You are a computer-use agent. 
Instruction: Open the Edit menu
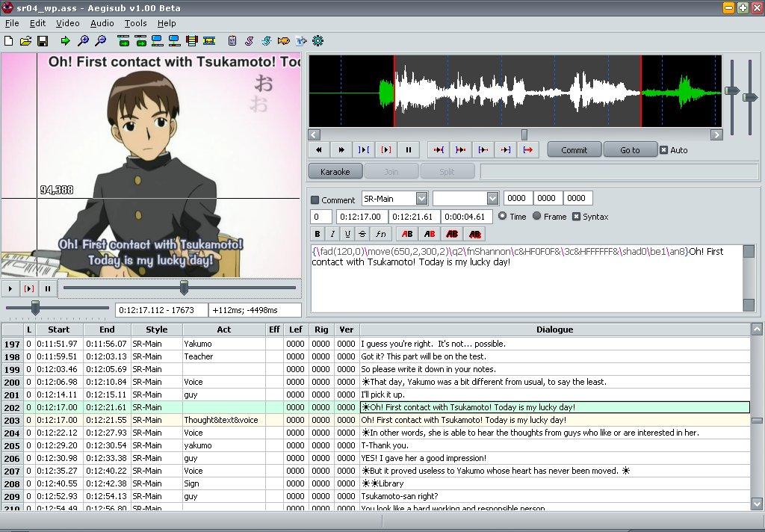37,23
